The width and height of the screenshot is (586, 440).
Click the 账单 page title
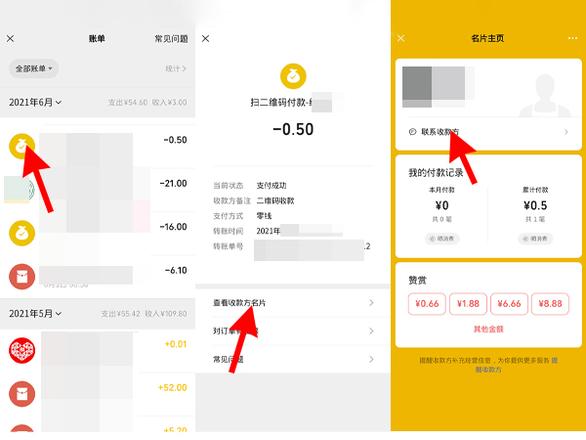point(97,38)
